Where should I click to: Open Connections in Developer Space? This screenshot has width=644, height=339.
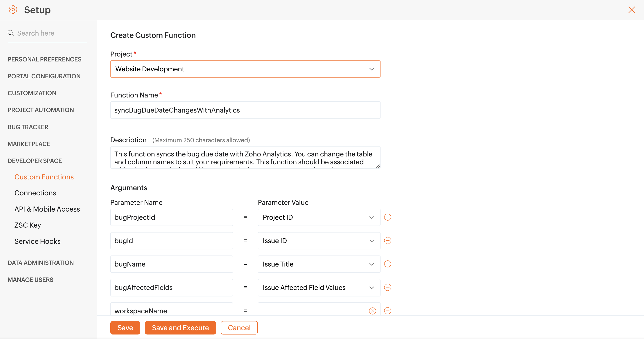[x=35, y=193]
